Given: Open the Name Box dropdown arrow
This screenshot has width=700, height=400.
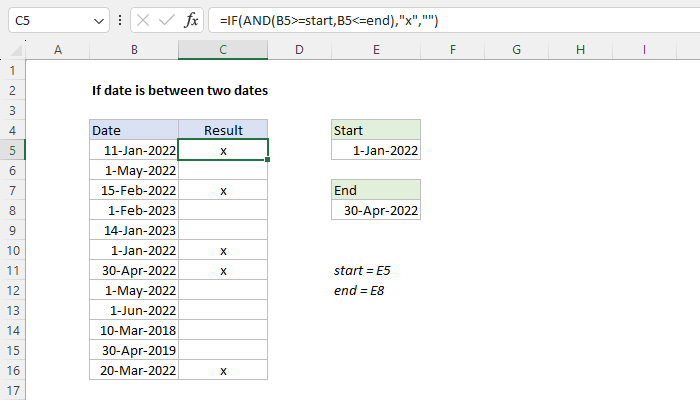Looking at the screenshot, I should coord(97,20).
